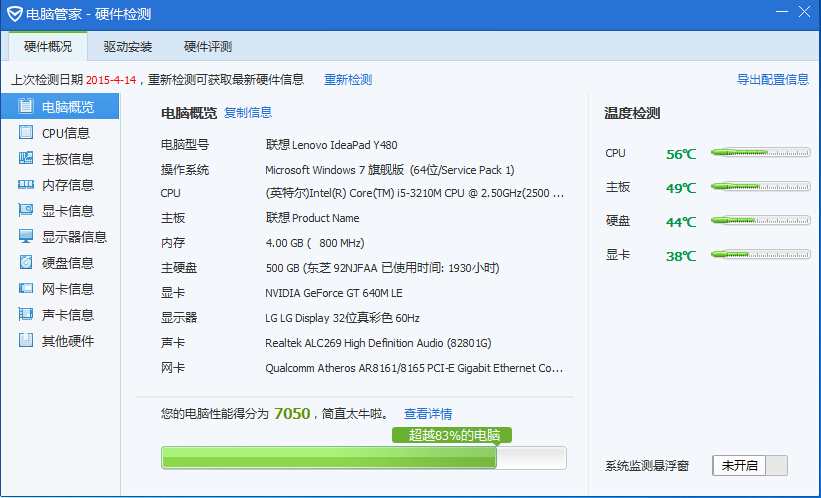Click the 38℃ 显卡 temperature value
Image resolution: width=821 pixels, height=498 pixels.
coord(681,256)
